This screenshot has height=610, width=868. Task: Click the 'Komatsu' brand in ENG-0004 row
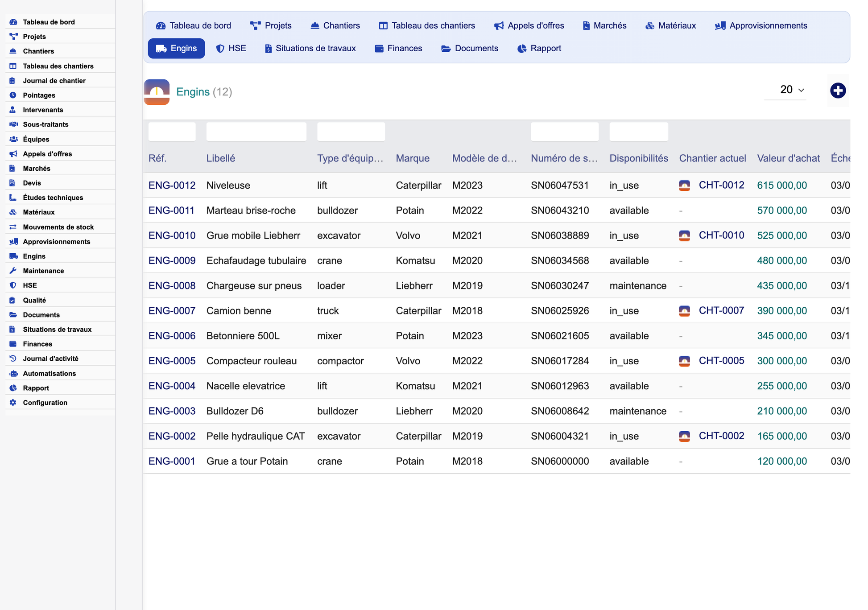coord(415,386)
